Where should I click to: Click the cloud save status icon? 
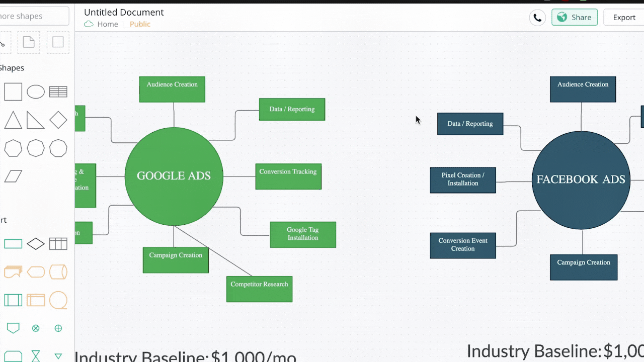[x=89, y=24]
